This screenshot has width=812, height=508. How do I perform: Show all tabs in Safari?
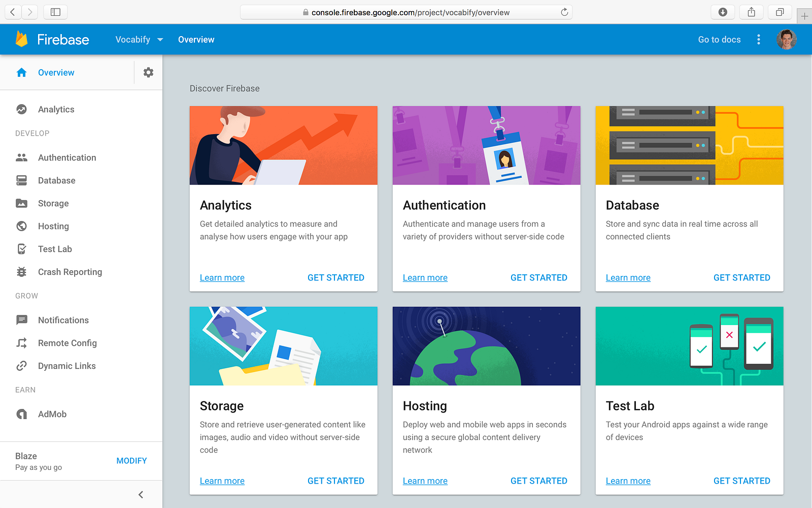click(780, 12)
